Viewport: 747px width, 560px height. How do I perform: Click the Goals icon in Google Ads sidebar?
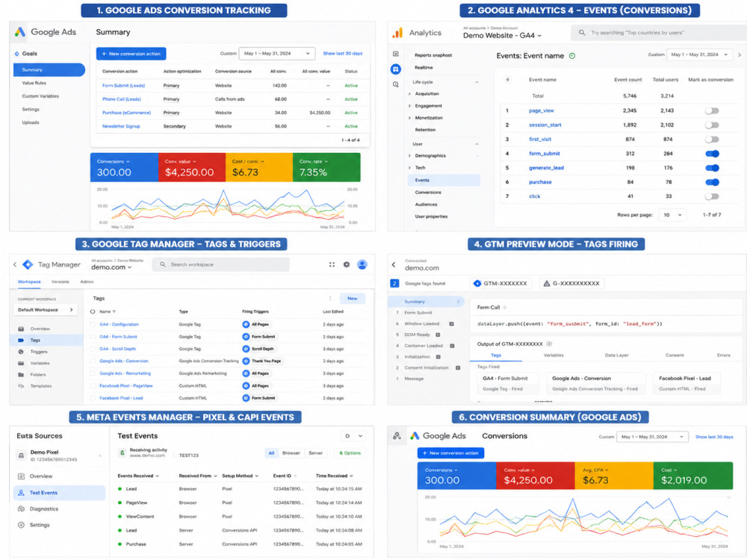17,54
